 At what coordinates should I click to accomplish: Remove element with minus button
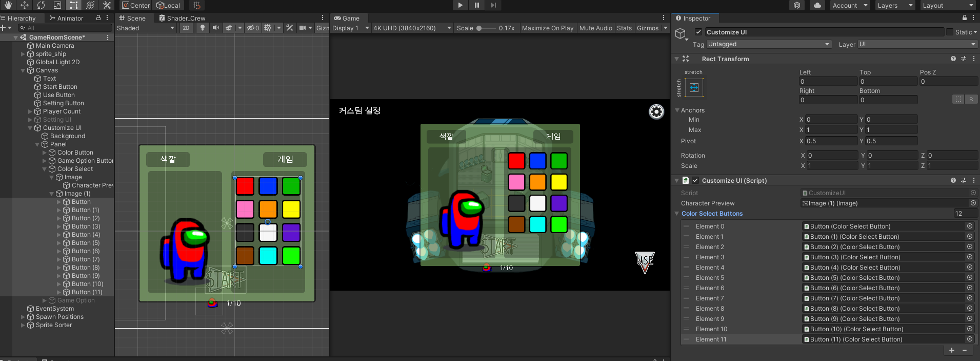click(x=965, y=350)
